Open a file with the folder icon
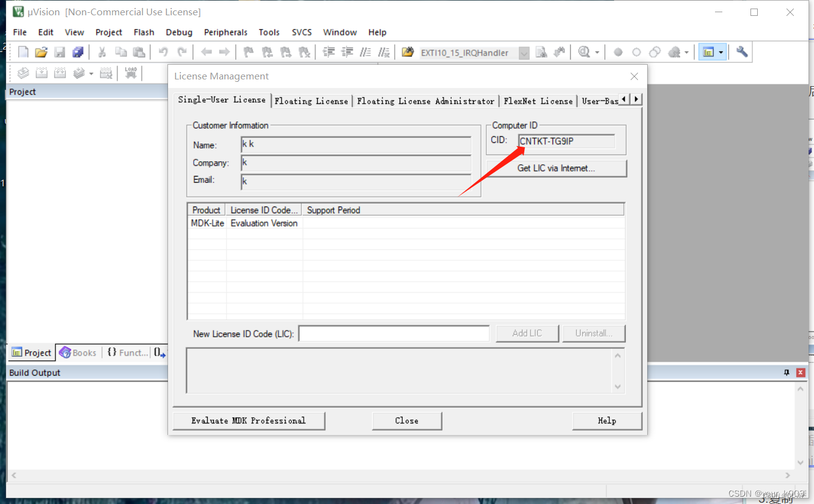This screenshot has height=504, width=814. tap(41, 53)
